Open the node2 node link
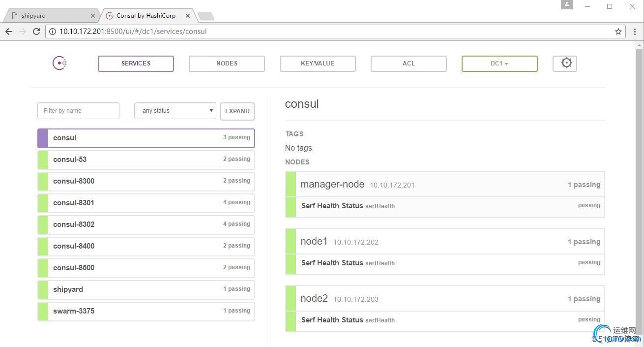Viewport: 644px width, 347px height. coord(314,299)
